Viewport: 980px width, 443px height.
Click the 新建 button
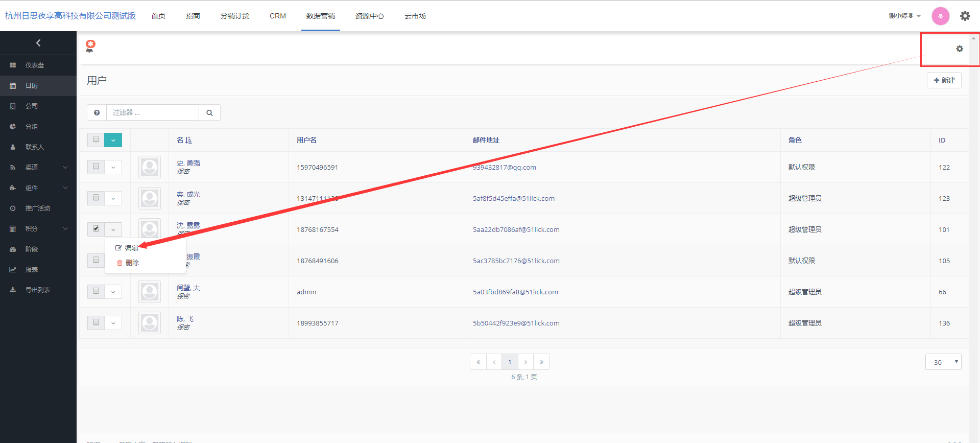coord(944,80)
